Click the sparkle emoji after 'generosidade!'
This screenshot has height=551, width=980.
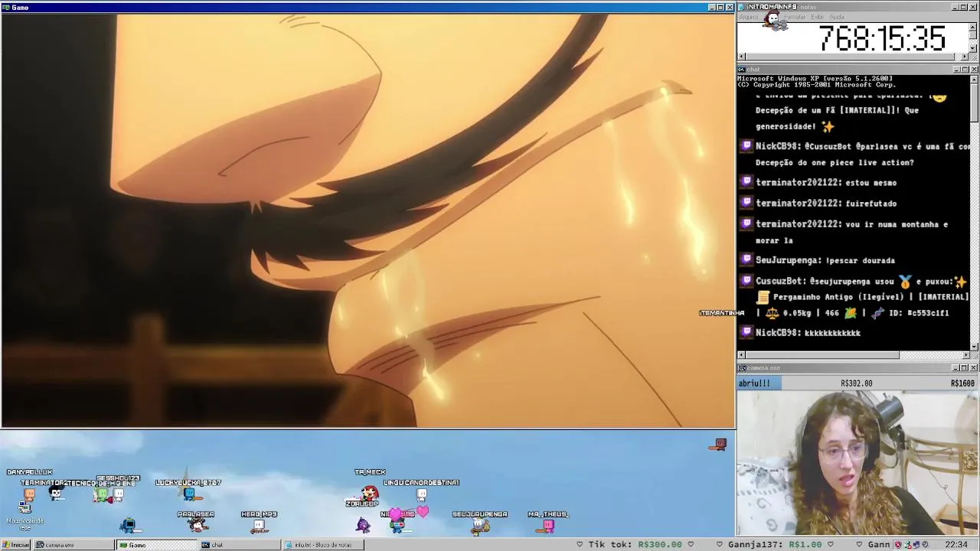pos(828,126)
